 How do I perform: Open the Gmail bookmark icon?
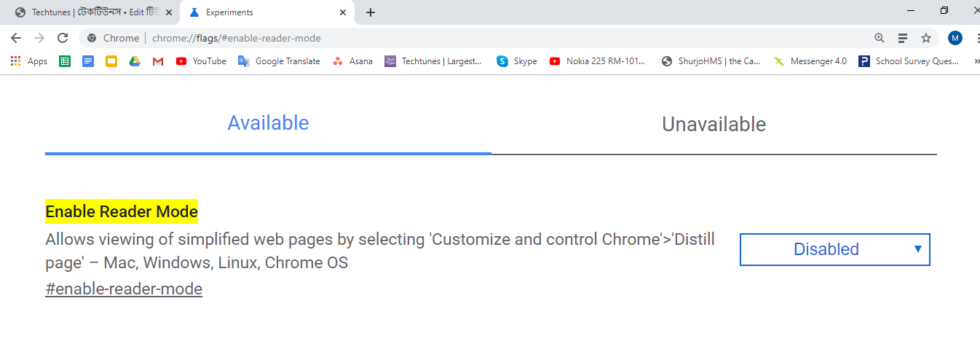point(158,61)
